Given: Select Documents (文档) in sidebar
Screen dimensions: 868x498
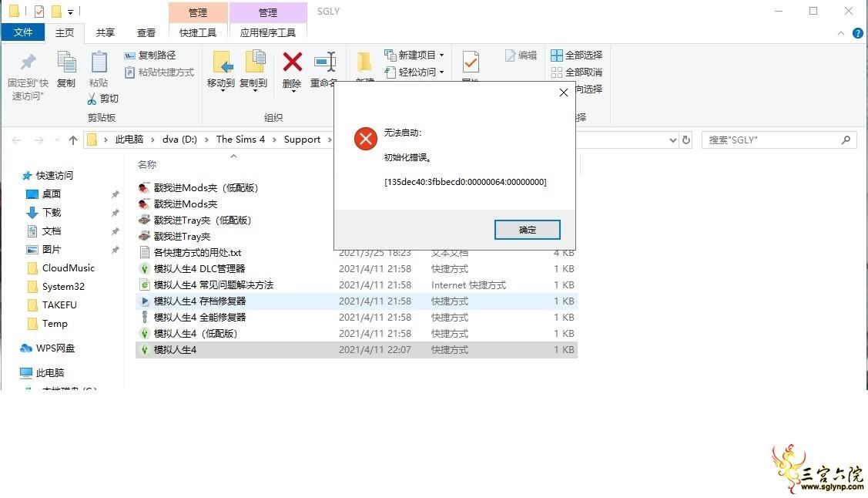Looking at the screenshot, I should pos(45,231).
